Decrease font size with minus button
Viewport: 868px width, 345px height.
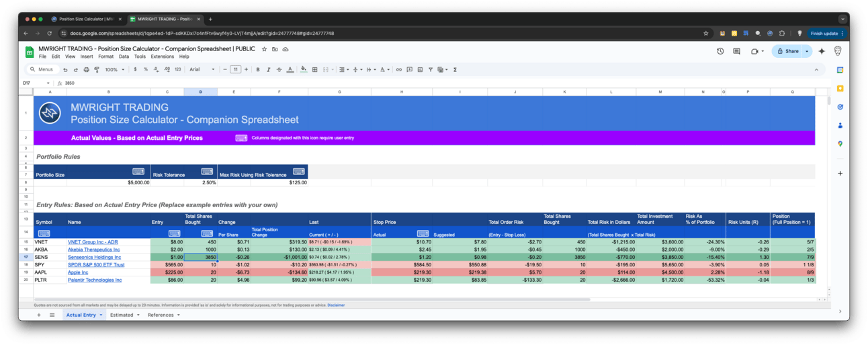pyautogui.click(x=225, y=69)
